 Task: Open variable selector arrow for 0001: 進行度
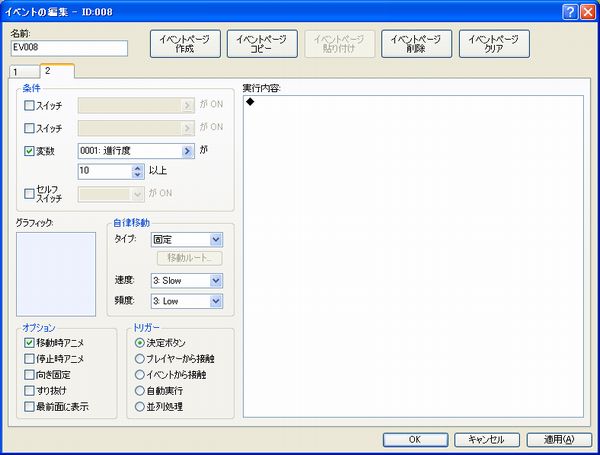click(187, 151)
